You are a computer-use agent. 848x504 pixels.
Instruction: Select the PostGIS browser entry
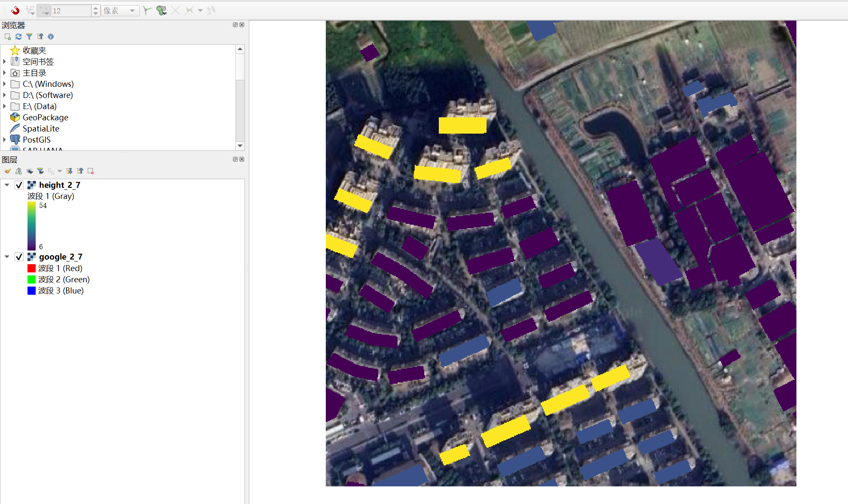pyautogui.click(x=37, y=140)
